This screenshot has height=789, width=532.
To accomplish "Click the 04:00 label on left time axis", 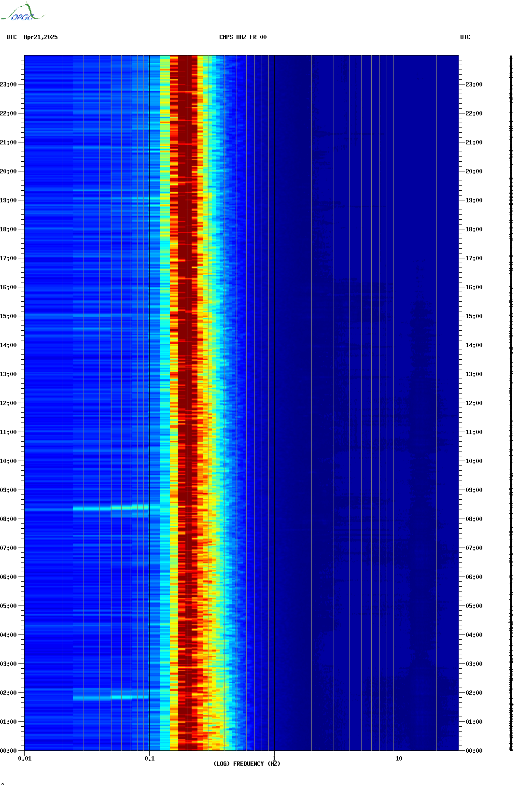I will click(9, 635).
